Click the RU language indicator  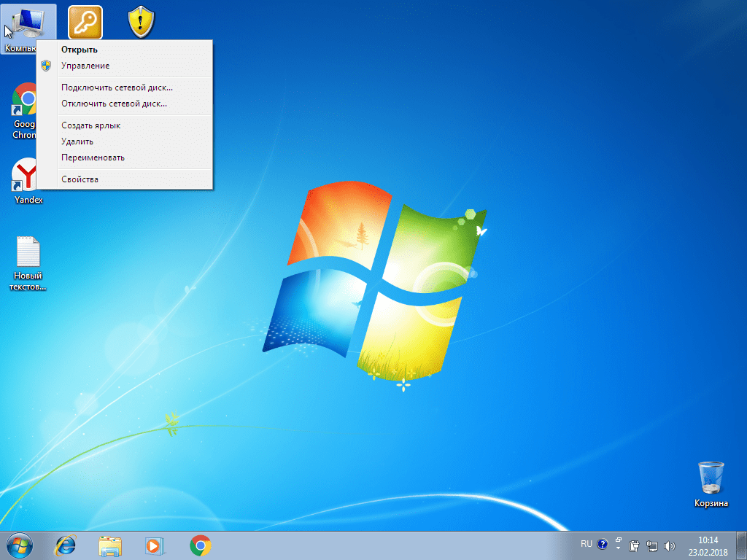pos(587,544)
